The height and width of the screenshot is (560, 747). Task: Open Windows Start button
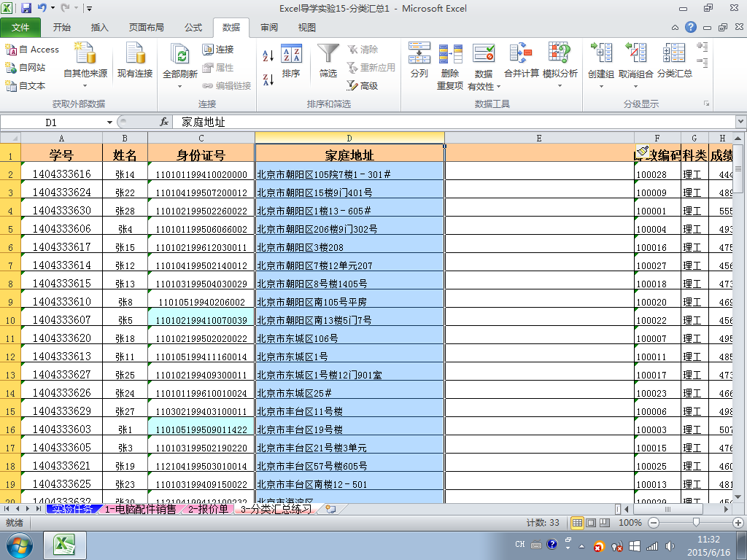[x=20, y=545]
